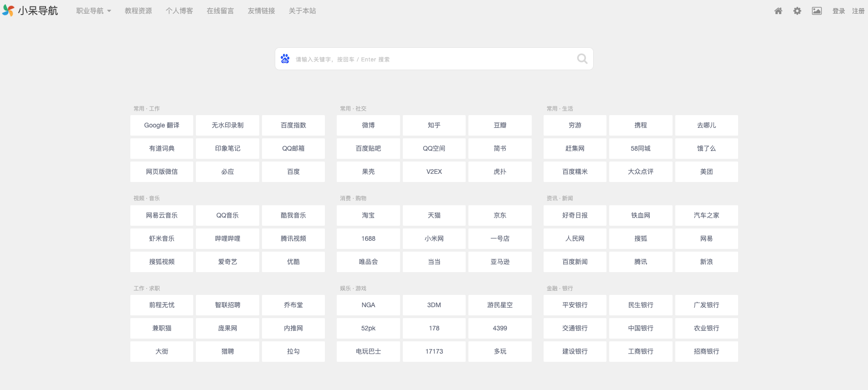Expand the 职业导航 dropdown menu

[93, 11]
